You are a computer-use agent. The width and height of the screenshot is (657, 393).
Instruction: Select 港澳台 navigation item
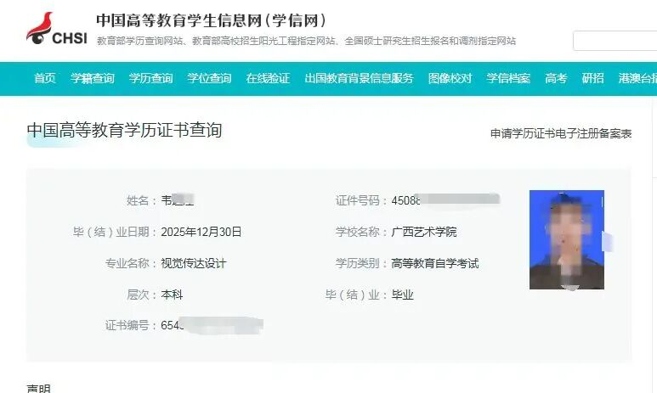pos(638,78)
